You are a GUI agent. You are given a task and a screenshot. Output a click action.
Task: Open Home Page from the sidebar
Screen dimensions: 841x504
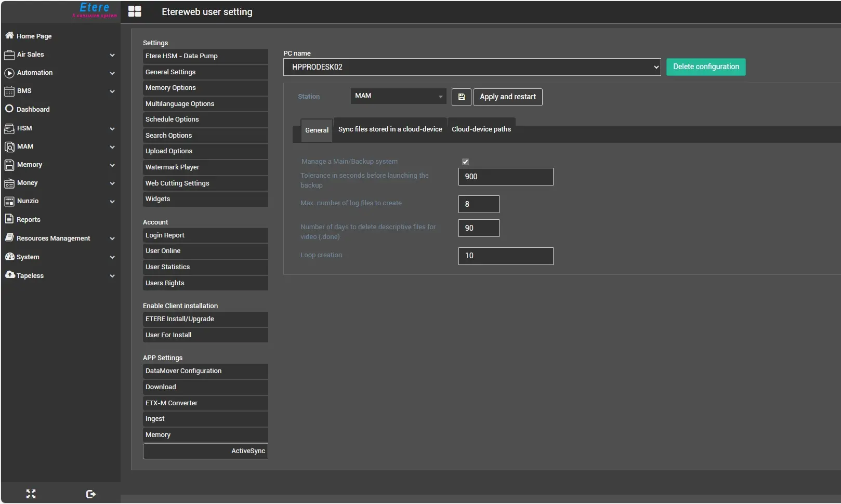pos(34,36)
